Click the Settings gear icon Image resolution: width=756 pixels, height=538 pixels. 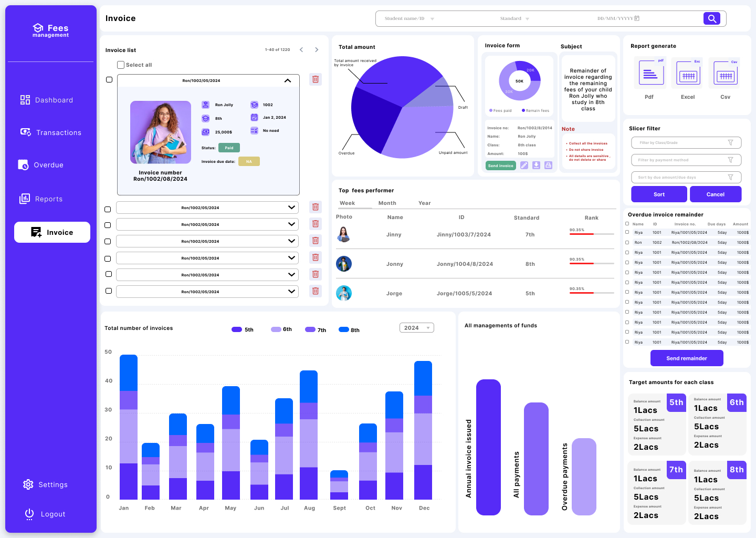tap(28, 484)
